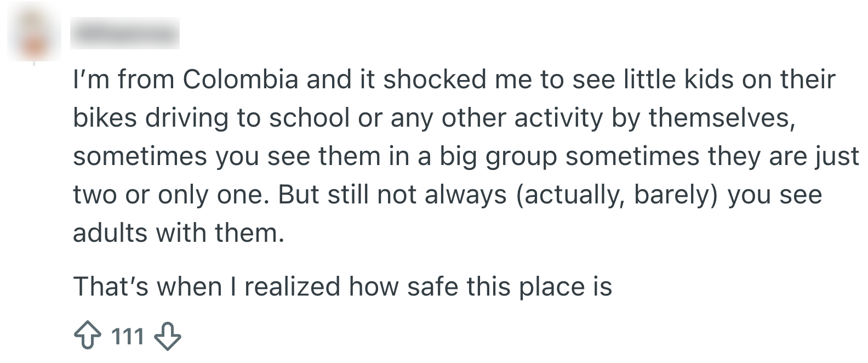Upvote the Colombia comment
The height and width of the screenshot is (363, 868).
tap(87, 336)
